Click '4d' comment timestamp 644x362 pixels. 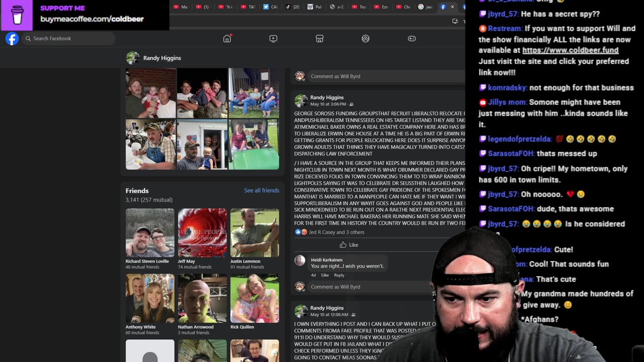click(313, 275)
